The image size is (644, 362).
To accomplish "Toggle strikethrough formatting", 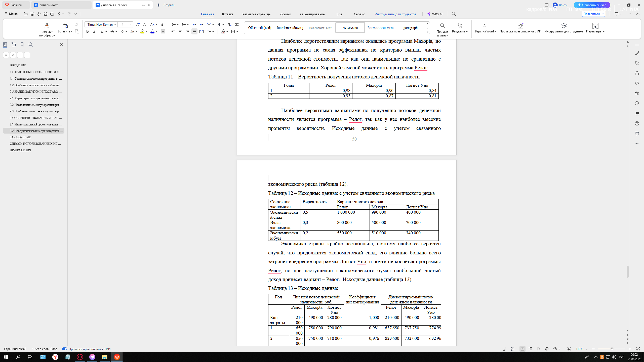I will coord(112,31).
